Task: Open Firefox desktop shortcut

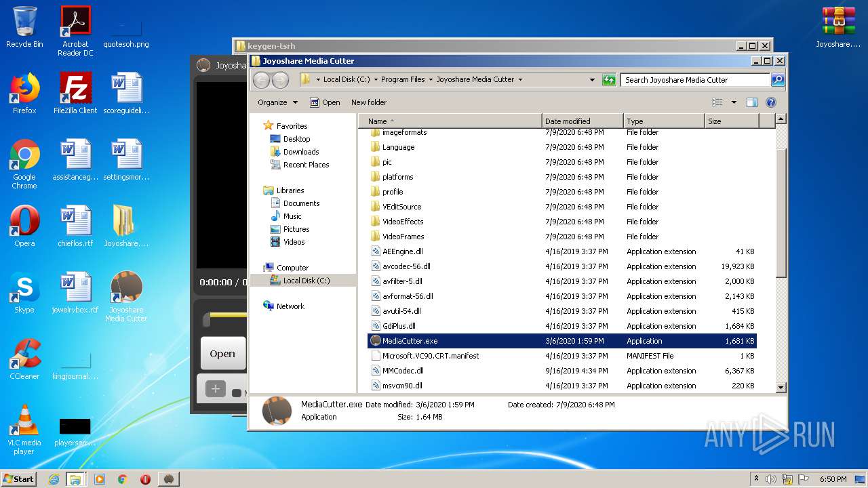Action: click(x=24, y=94)
